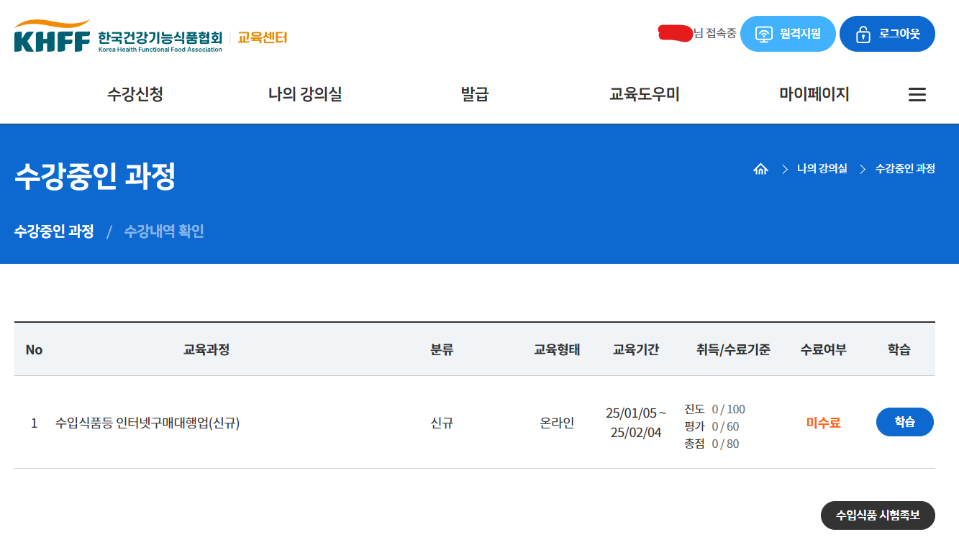Select the 수강중인 과정 tab

[x=53, y=231]
